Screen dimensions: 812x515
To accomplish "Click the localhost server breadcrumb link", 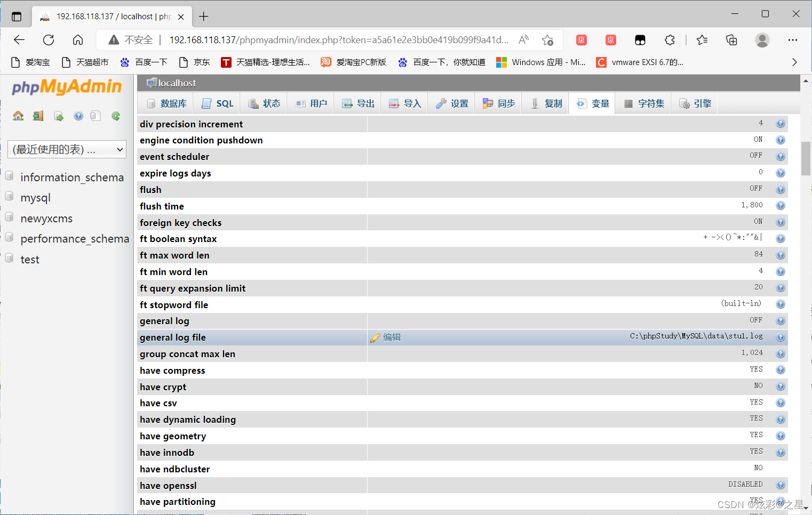I will tap(177, 83).
